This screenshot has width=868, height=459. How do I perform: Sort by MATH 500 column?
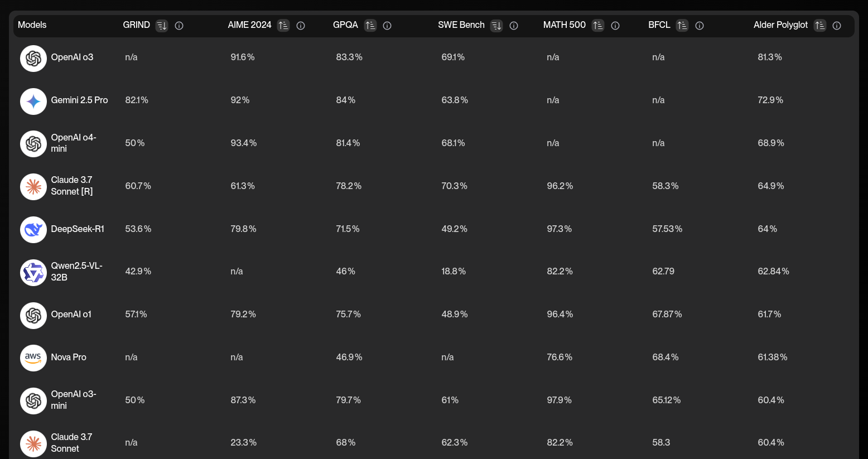coord(598,26)
